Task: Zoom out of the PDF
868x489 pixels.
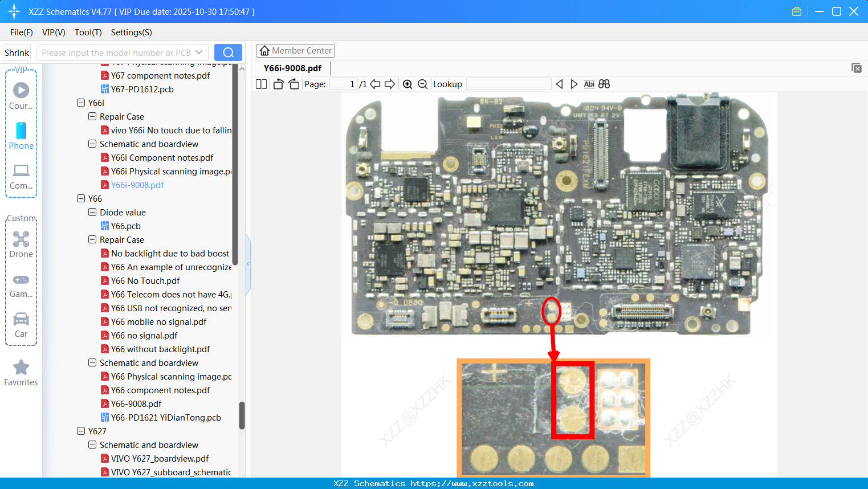Action: pos(422,84)
